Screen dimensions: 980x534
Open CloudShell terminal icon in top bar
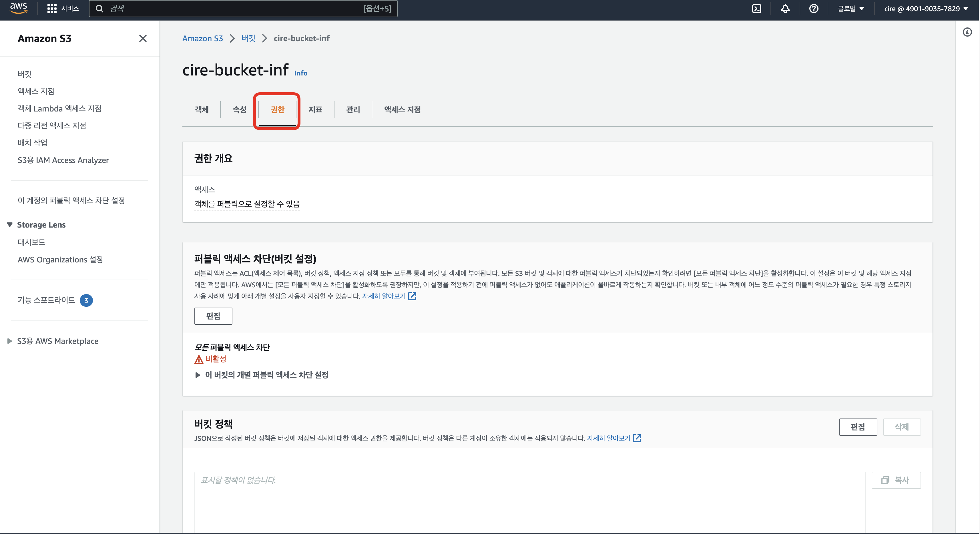point(757,9)
